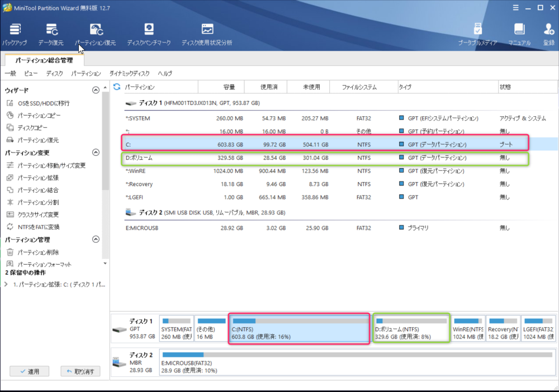Launch データ復元 from the toolbar

51,34
